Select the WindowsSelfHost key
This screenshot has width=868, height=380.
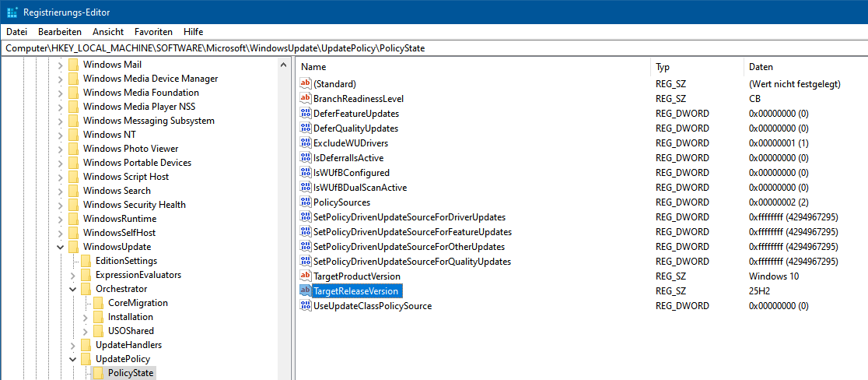(120, 233)
